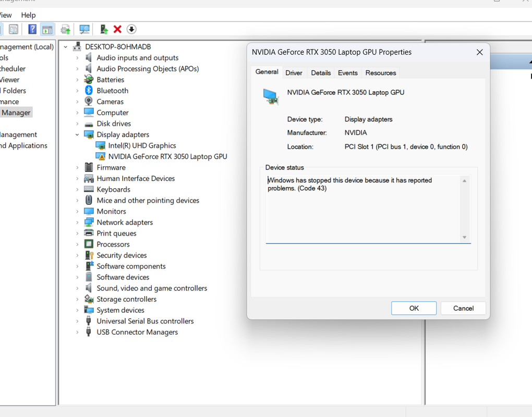Click the Storage controllers icon
This screenshot has height=417, width=532.
89,299
